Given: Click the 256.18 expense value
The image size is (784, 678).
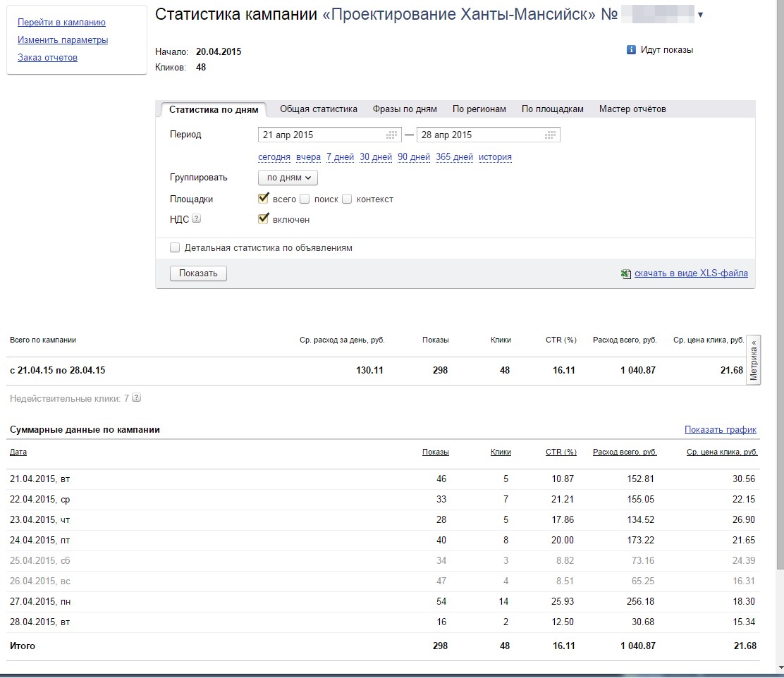Looking at the screenshot, I should tap(640, 601).
